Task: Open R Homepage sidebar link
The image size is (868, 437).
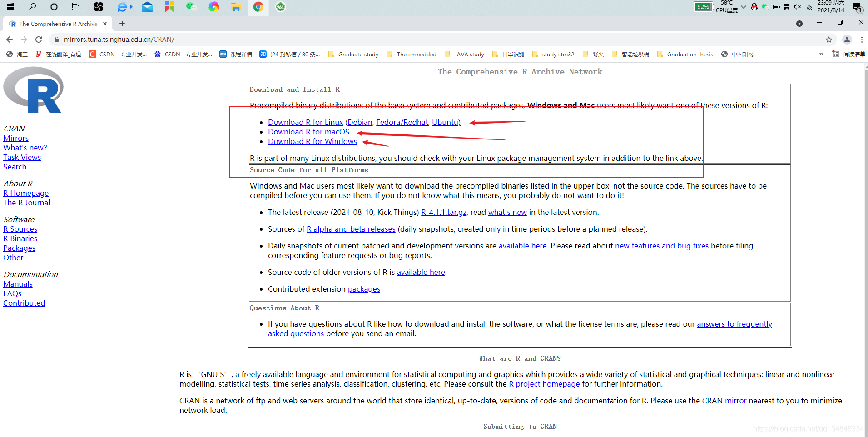Action: [x=26, y=193]
